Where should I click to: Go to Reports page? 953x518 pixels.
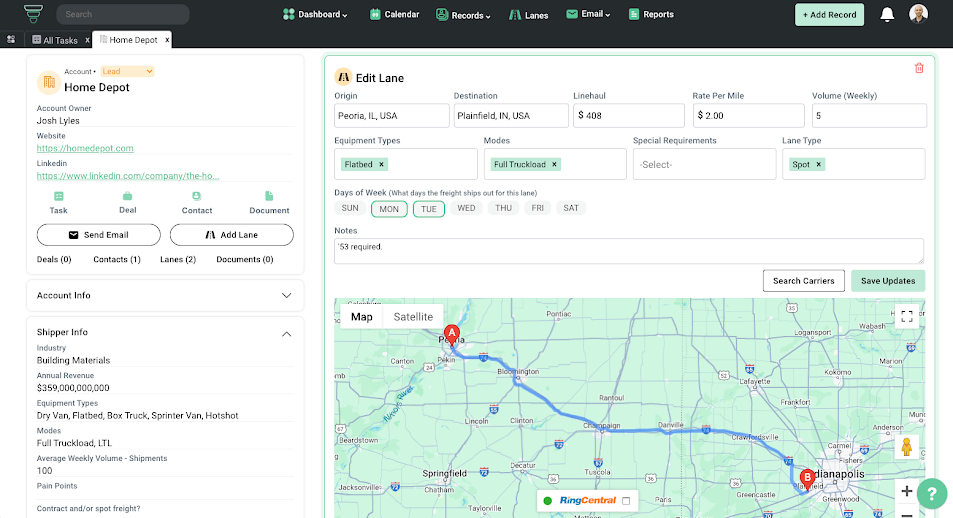pos(651,14)
